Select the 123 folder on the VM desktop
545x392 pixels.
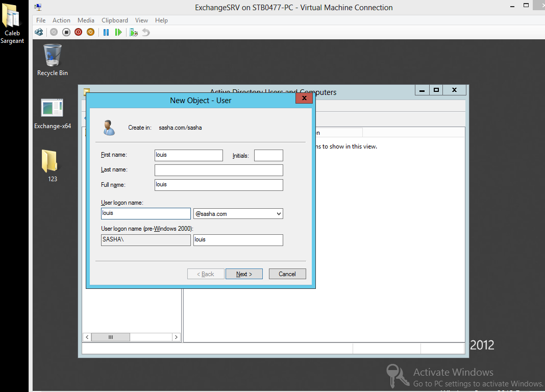point(49,166)
